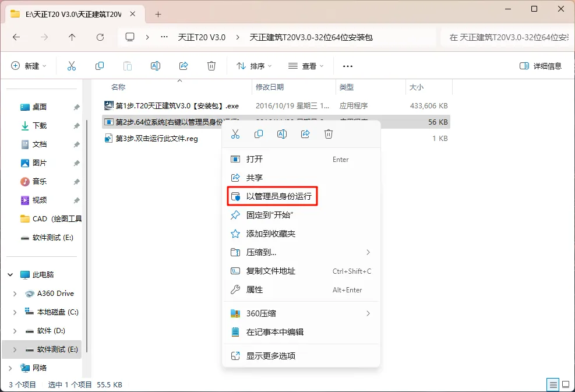Expand the 软件测试 (E:) tree node

tap(15, 349)
